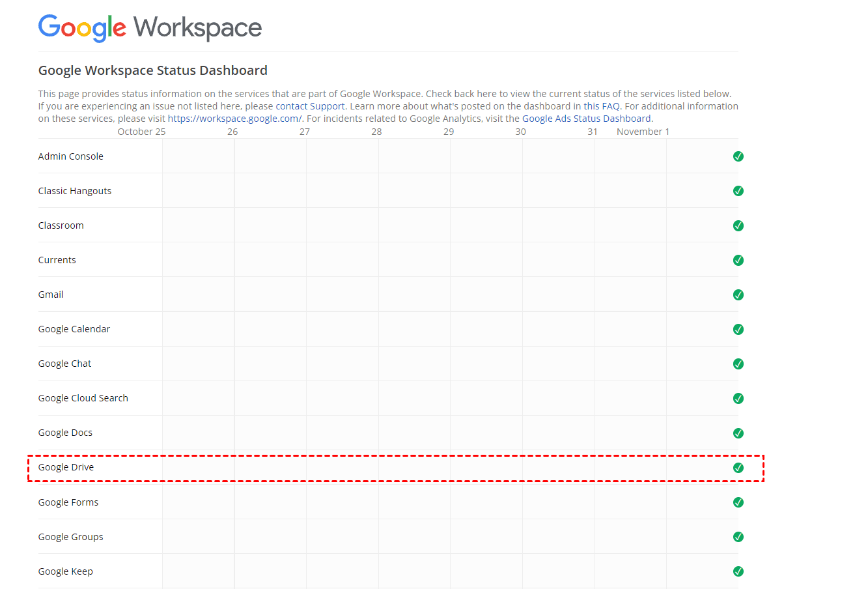This screenshot has width=868, height=589.
Task: Click the 30 date column header
Action: coord(521,132)
